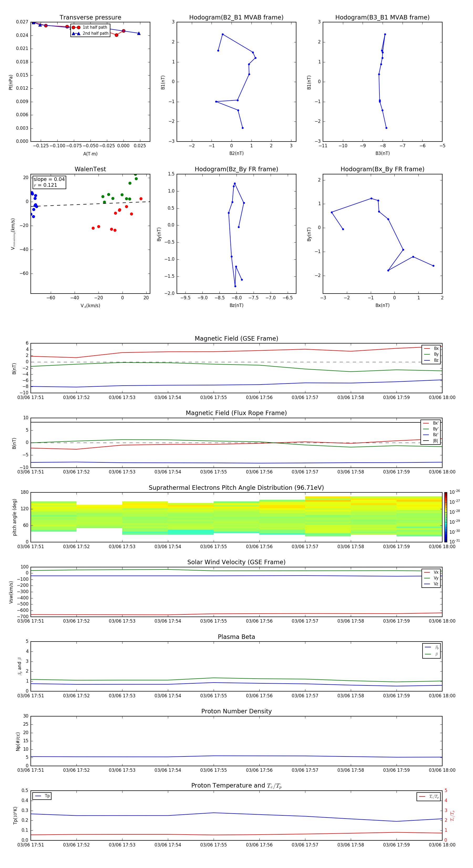Viewport: 473px width, 868px height.
Task: Click the "pitch angle (deg)" axis label
Action: coord(14,517)
